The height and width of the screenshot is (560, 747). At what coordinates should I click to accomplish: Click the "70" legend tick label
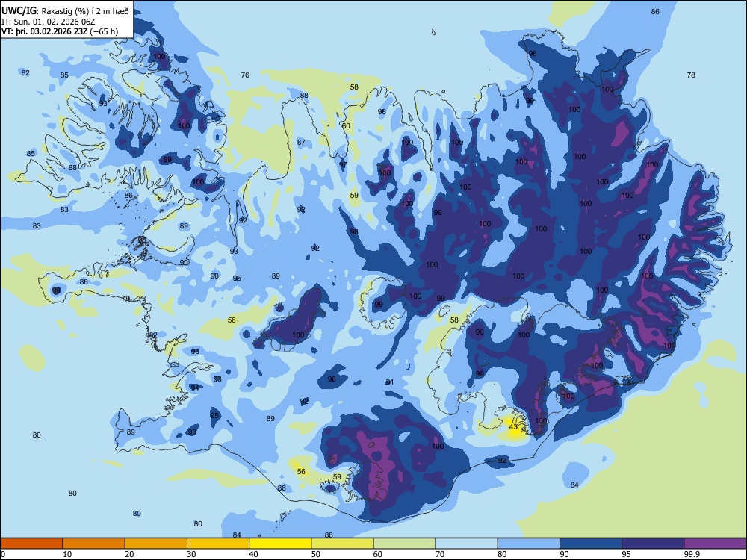440,554
